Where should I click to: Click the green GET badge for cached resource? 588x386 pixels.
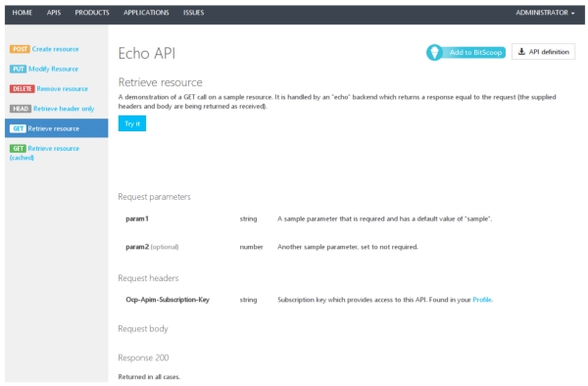(18, 148)
